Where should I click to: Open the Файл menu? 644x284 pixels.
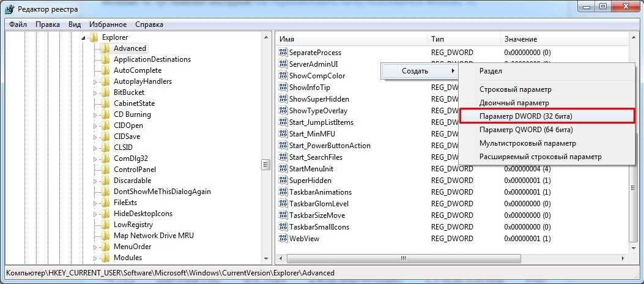18,24
